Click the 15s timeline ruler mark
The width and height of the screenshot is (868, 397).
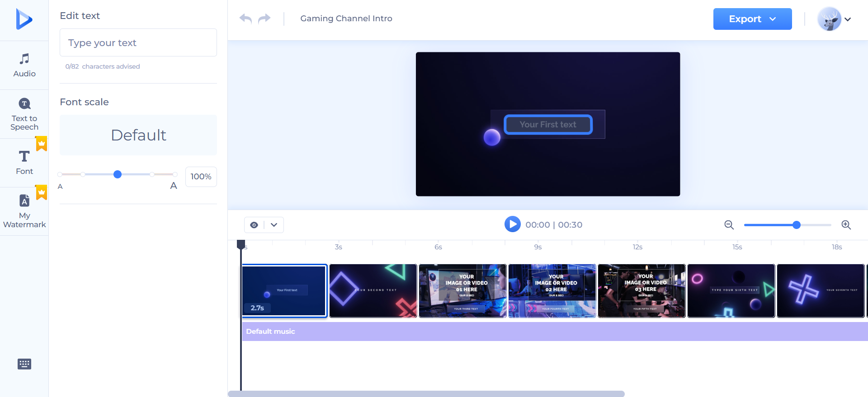[737, 247]
